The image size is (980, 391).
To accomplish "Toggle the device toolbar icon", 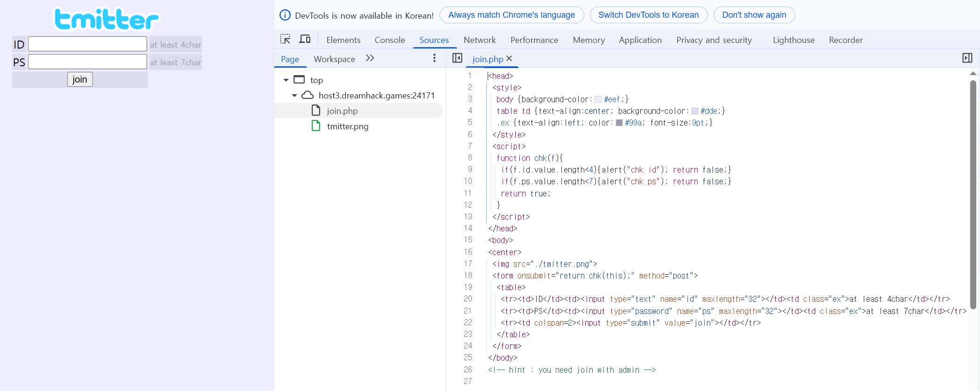I will [x=305, y=39].
